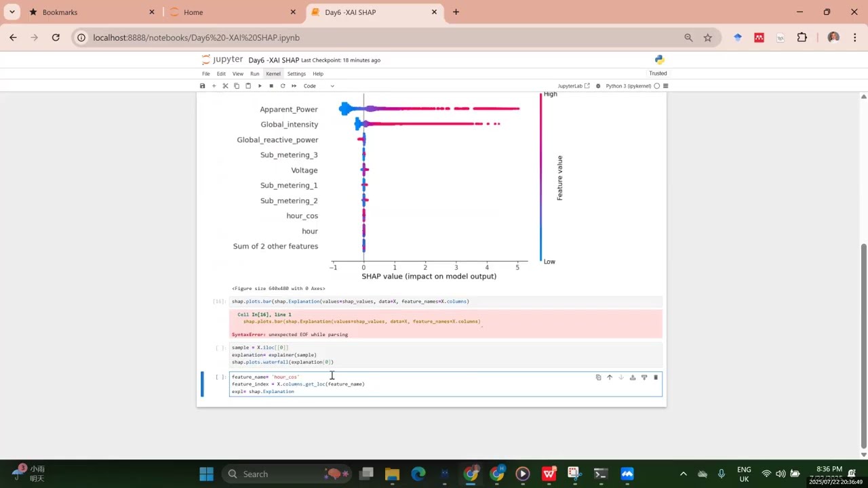Viewport: 868px width, 488px height.
Task: Open the notebook kernel menu icon
Action: coord(666,86)
